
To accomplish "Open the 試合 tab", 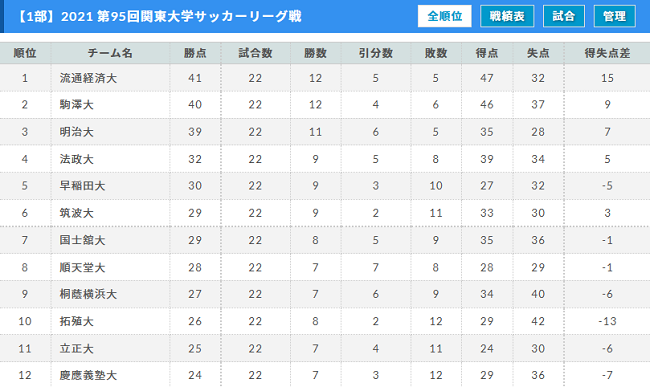I will 564,16.
